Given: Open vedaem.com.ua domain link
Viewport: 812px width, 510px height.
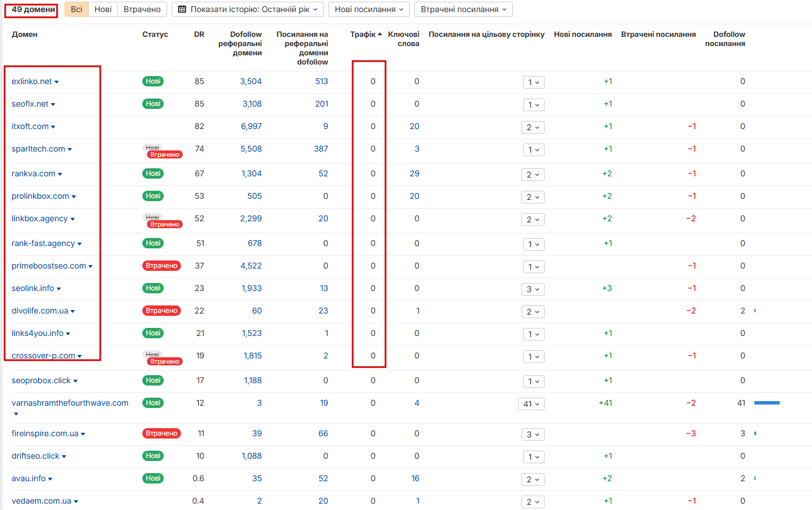Looking at the screenshot, I should tap(41, 501).
